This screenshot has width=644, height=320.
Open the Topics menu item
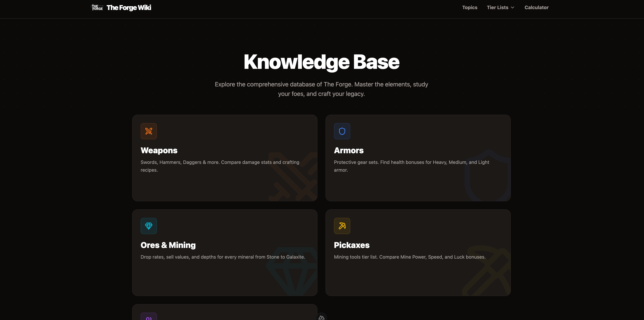coord(470,7)
